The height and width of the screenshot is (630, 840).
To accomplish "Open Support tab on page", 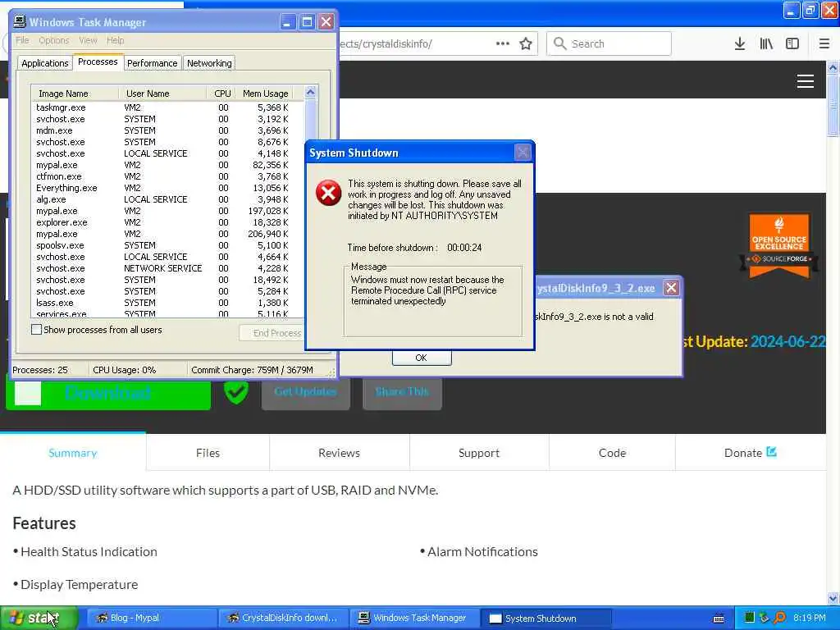I will point(479,453).
